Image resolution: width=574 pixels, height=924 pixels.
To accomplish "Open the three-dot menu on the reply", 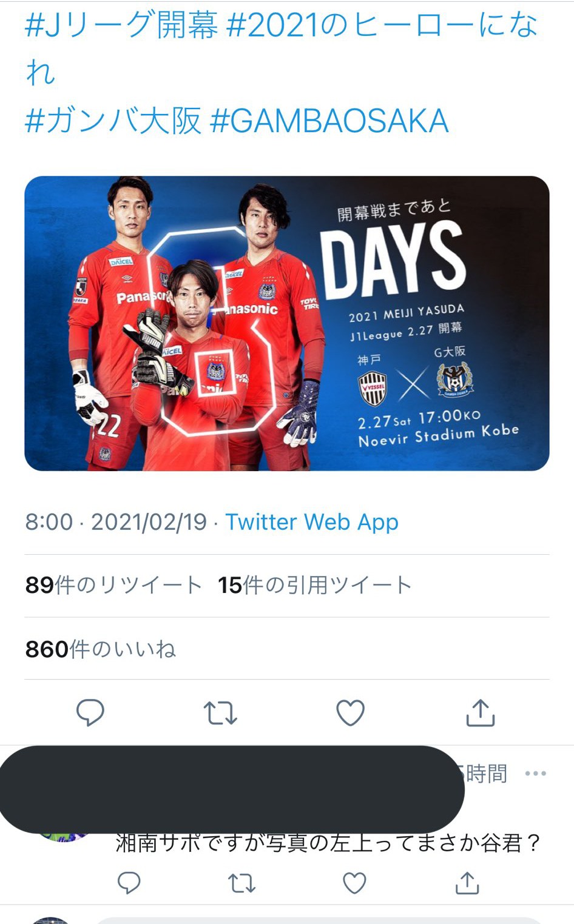I will point(536,773).
